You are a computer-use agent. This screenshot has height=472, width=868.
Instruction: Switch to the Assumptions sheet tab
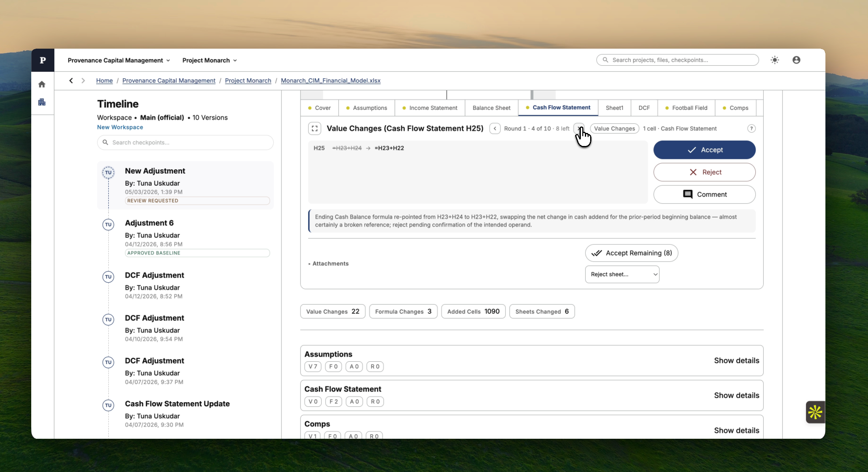pos(367,108)
